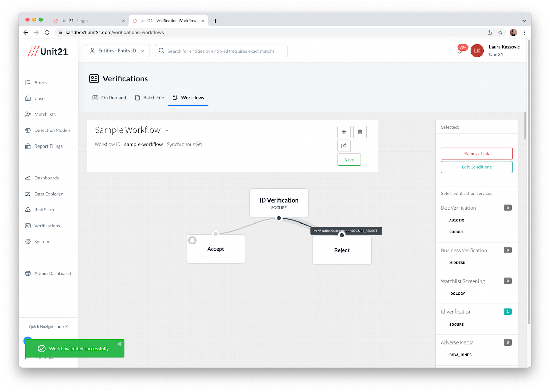Viewport: 550px width, 392px height.
Task: Expand Entities - Entity ID dropdown
Action: pos(117,51)
